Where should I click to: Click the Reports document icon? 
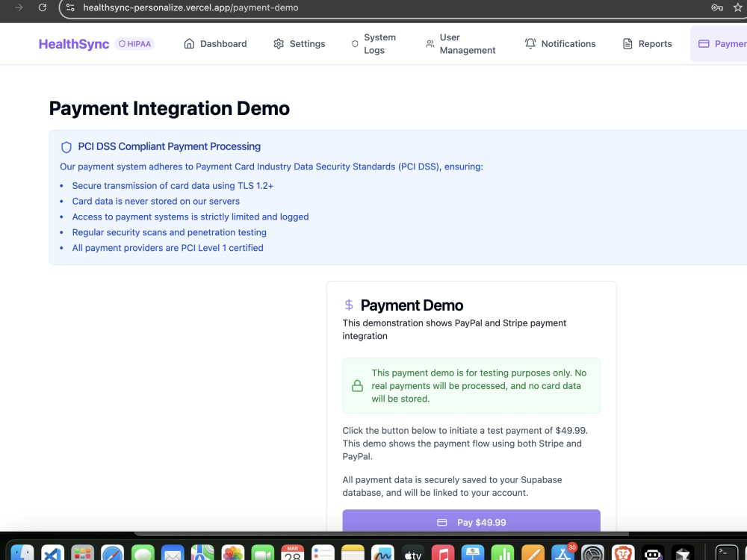coord(627,44)
